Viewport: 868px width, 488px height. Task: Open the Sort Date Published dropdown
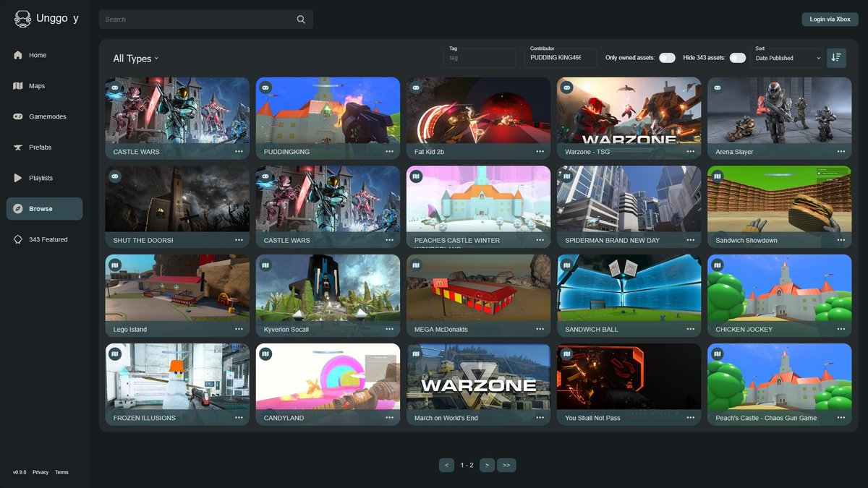point(786,58)
